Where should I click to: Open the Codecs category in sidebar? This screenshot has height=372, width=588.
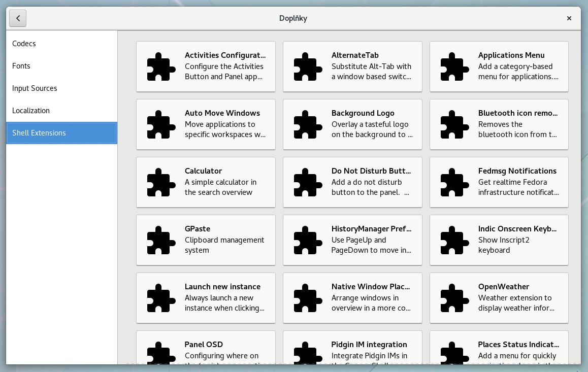[x=24, y=44]
